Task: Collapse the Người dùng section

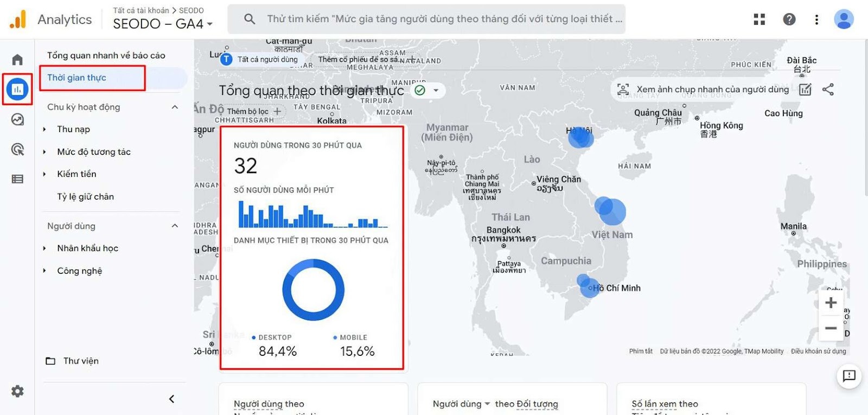Action: [x=175, y=226]
